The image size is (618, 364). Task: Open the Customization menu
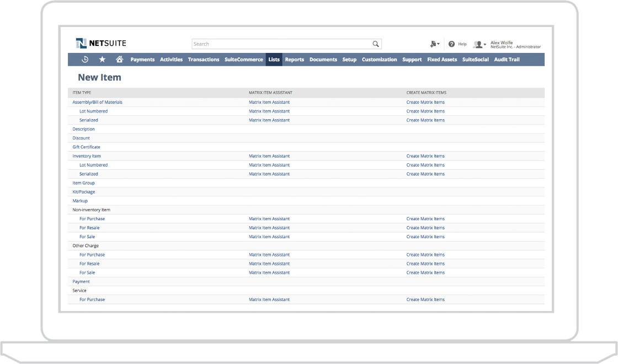(x=379, y=60)
